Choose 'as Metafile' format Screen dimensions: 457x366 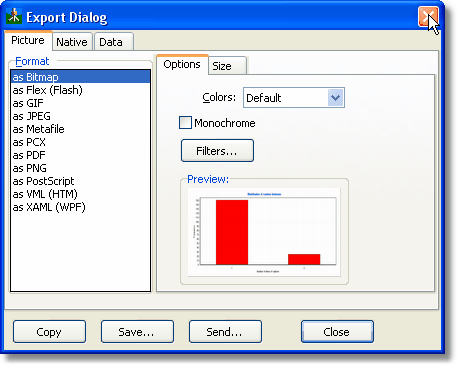tap(80, 129)
